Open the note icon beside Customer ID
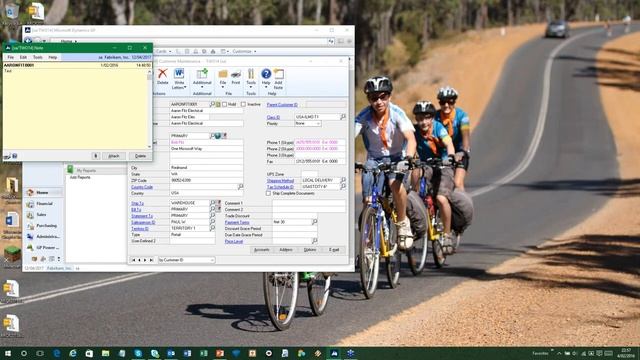This screenshot has width=640, height=360. [218, 104]
